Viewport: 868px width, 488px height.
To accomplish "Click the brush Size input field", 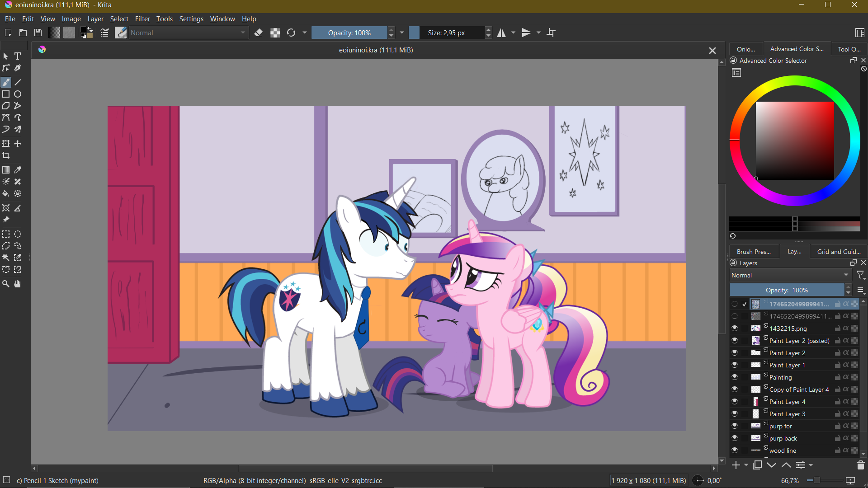I will pyautogui.click(x=447, y=33).
